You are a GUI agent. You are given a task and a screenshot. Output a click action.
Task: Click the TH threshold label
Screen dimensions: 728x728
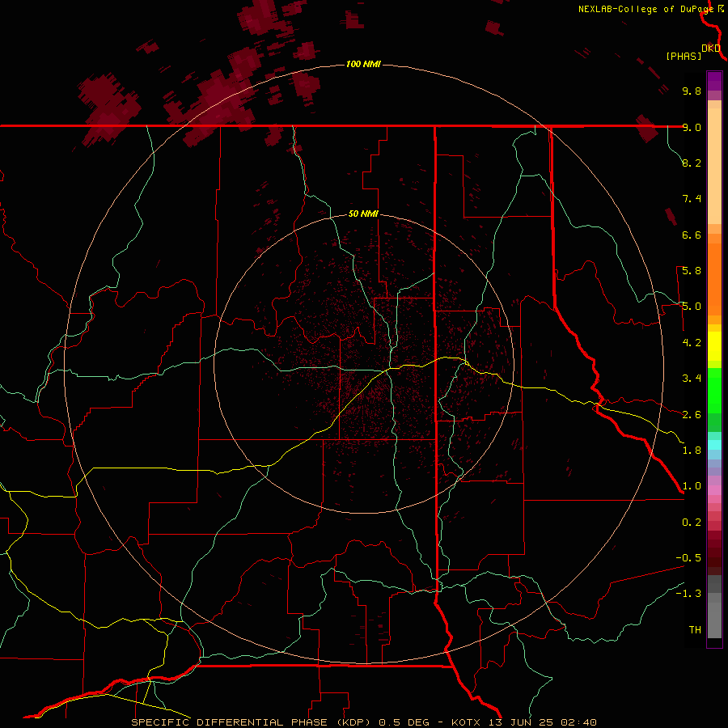point(695,630)
